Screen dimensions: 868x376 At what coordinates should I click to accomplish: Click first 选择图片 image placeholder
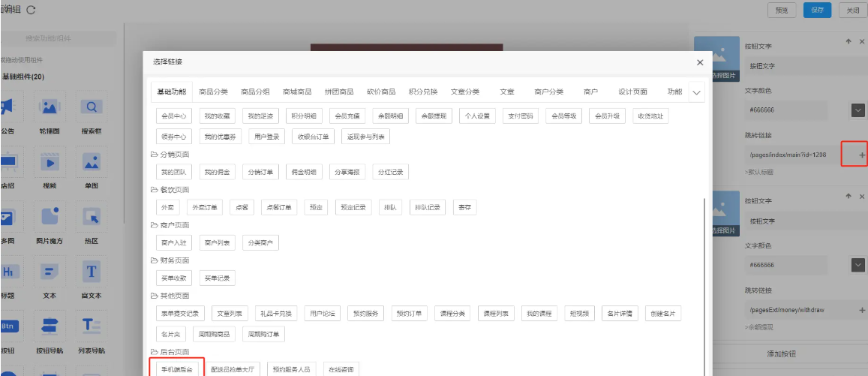click(716, 60)
